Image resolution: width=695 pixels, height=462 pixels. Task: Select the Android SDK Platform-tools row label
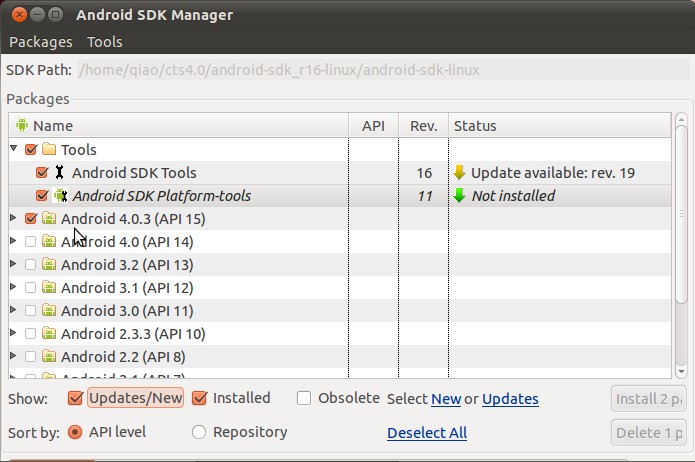[x=162, y=196]
